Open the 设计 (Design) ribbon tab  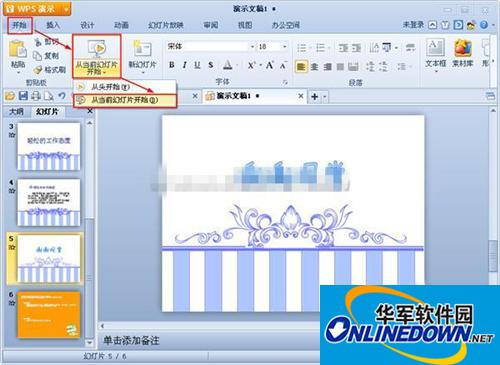(x=87, y=25)
